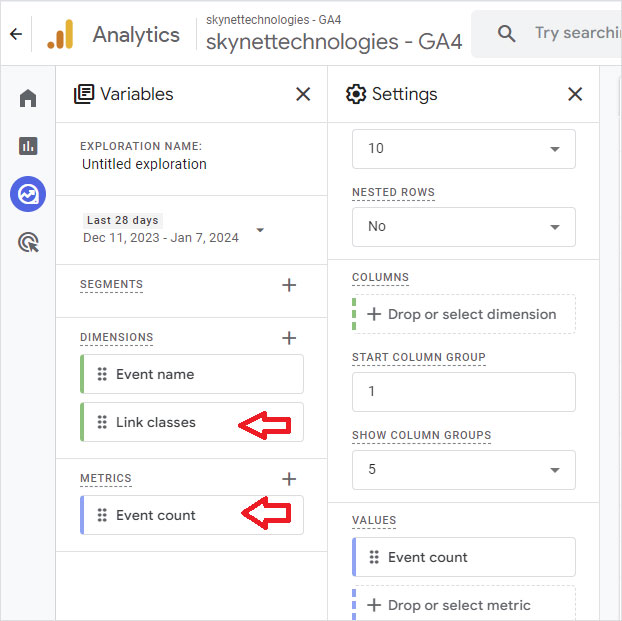Click drag handle on Link classes dimension
Screen dimensions: 622x621
[102, 422]
